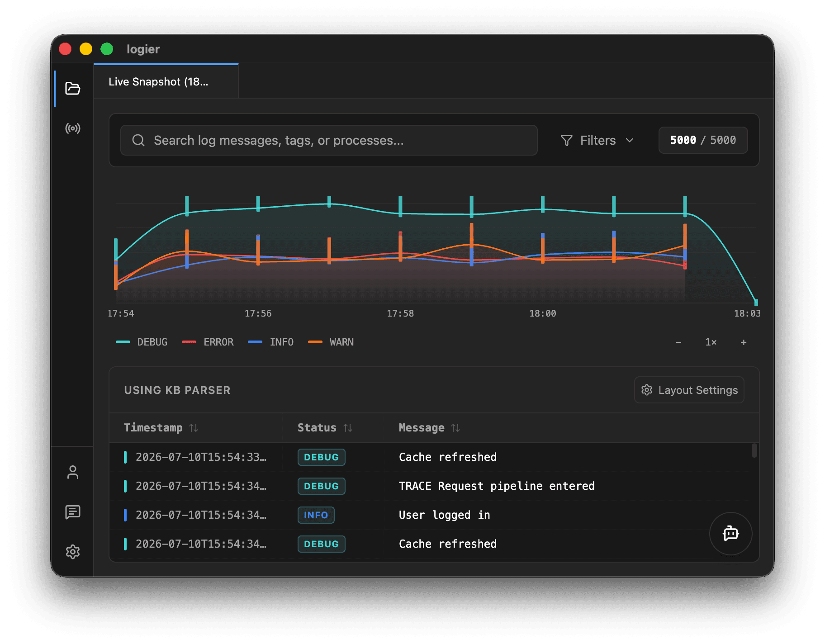This screenshot has height=644, width=825.
Task: Expand the Filters dropdown chevron
Action: [630, 141]
